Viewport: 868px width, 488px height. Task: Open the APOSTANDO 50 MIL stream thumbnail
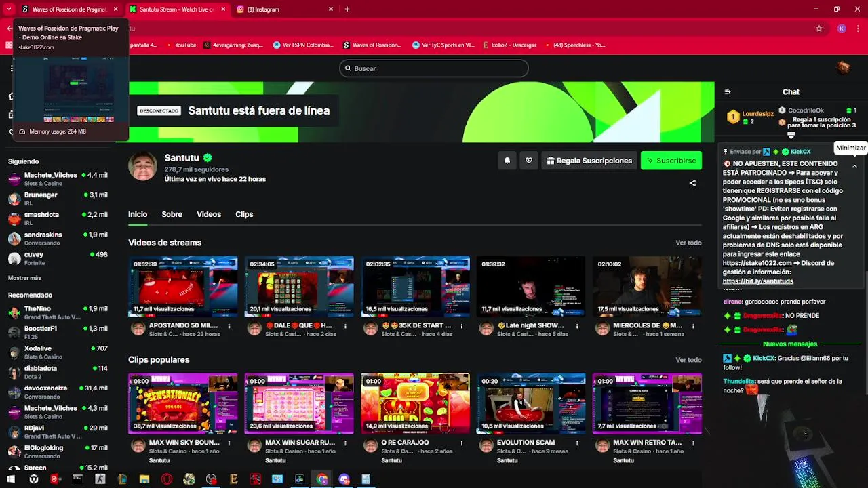[183, 287]
